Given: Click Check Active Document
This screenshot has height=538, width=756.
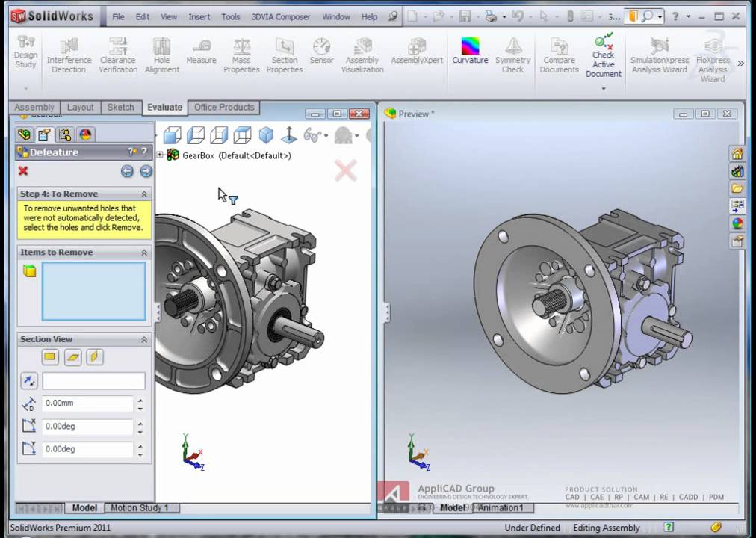Looking at the screenshot, I should coord(603,56).
